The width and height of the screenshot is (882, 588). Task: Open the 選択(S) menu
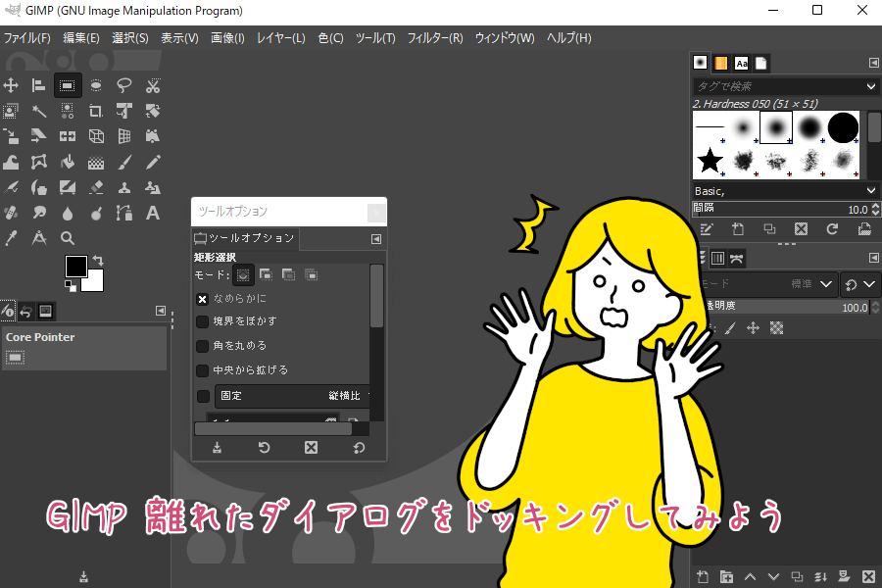click(130, 37)
